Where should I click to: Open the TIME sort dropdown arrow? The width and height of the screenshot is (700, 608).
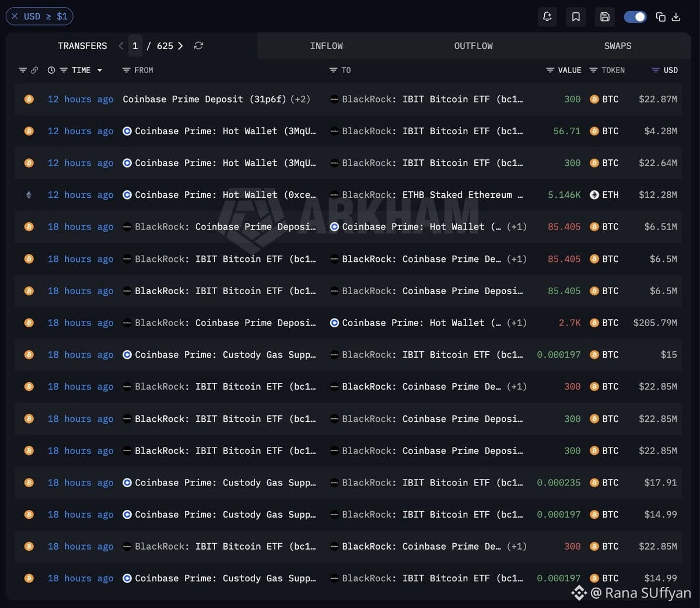(x=100, y=71)
